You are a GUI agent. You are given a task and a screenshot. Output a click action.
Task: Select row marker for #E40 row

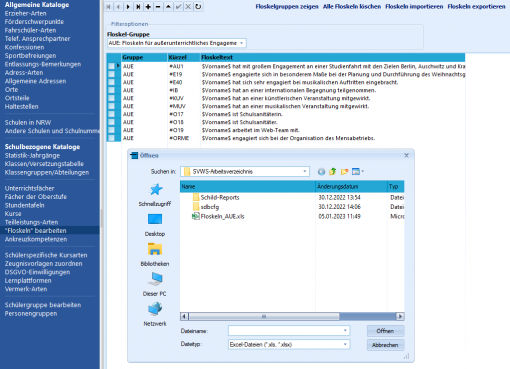(111, 82)
